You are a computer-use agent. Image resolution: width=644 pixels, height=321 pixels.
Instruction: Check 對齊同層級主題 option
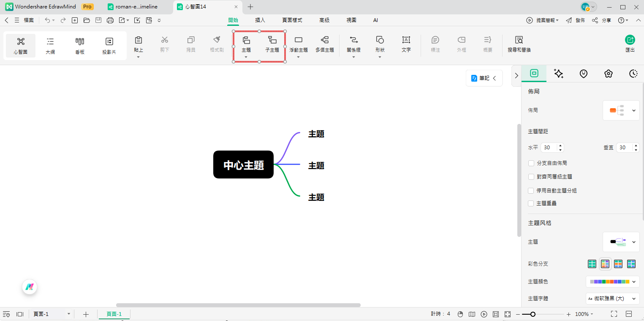[531, 176]
